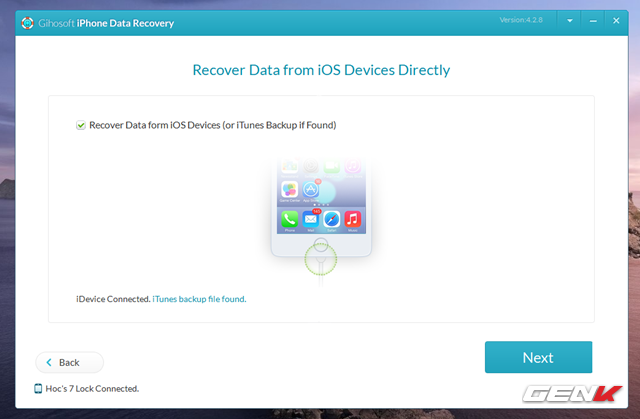640x419 pixels.
Task: Click the Recover Data from iOS Devices Directly heading
Action: point(320,70)
